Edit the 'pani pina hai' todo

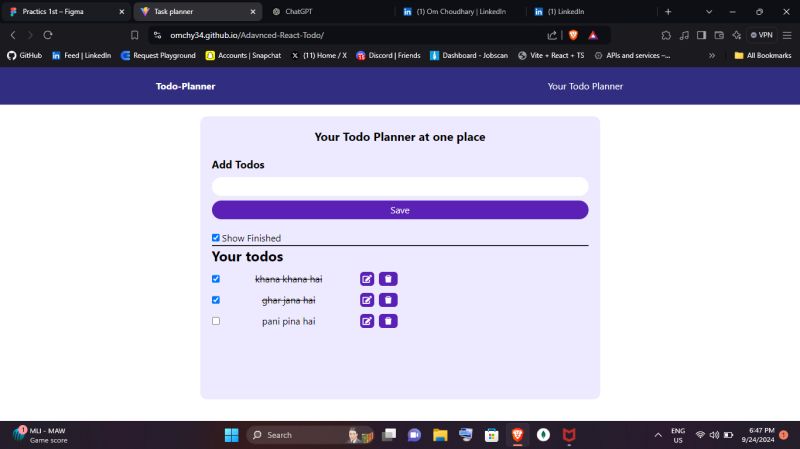(367, 321)
